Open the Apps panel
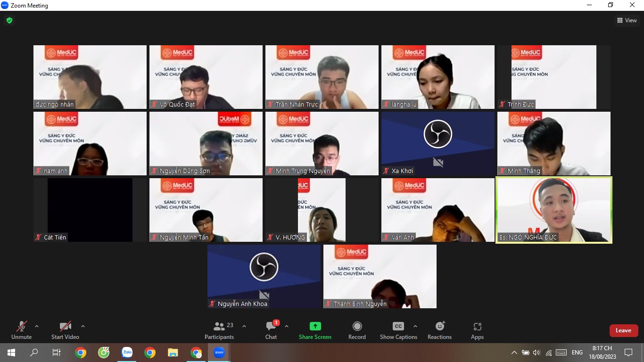 coord(477,326)
